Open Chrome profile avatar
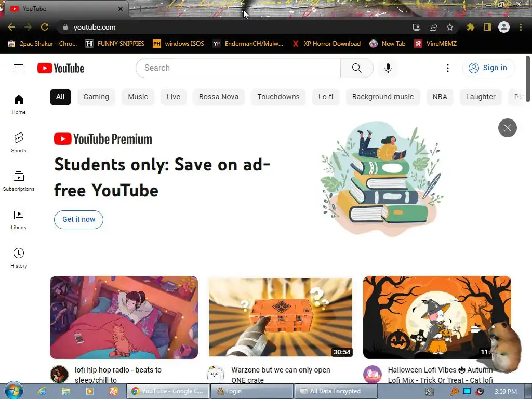 tap(503, 27)
